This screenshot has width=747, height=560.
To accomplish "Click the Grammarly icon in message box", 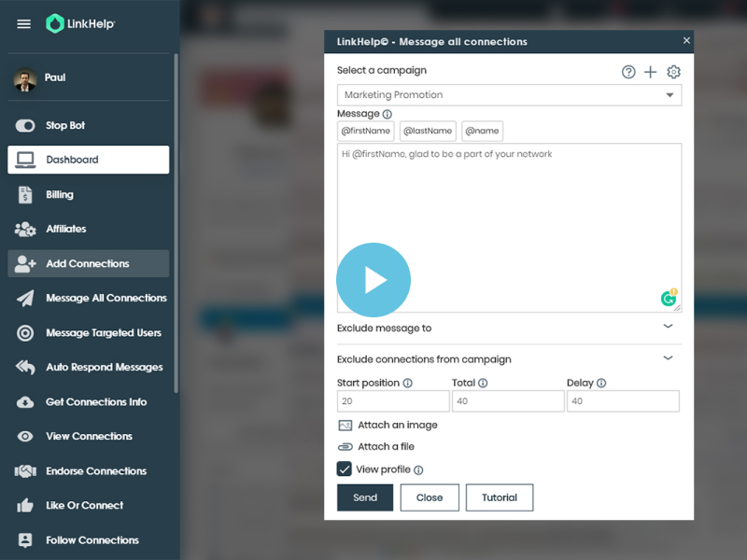I will click(669, 298).
